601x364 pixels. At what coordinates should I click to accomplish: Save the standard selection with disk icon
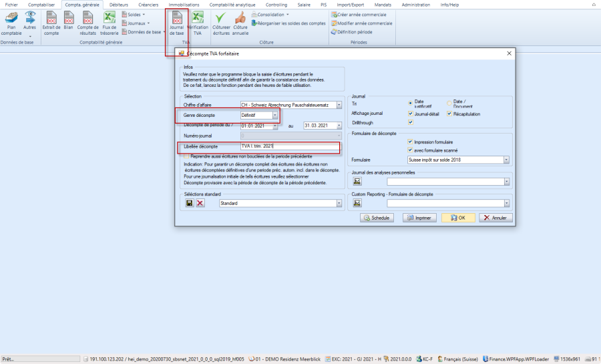click(x=190, y=203)
